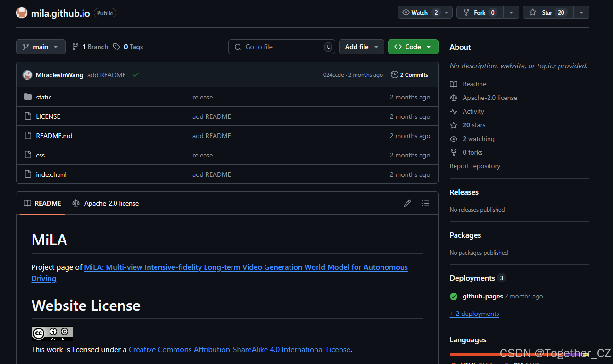Select the README tab
This screenshot has width=613, height=364.
(x=41, y=203)
